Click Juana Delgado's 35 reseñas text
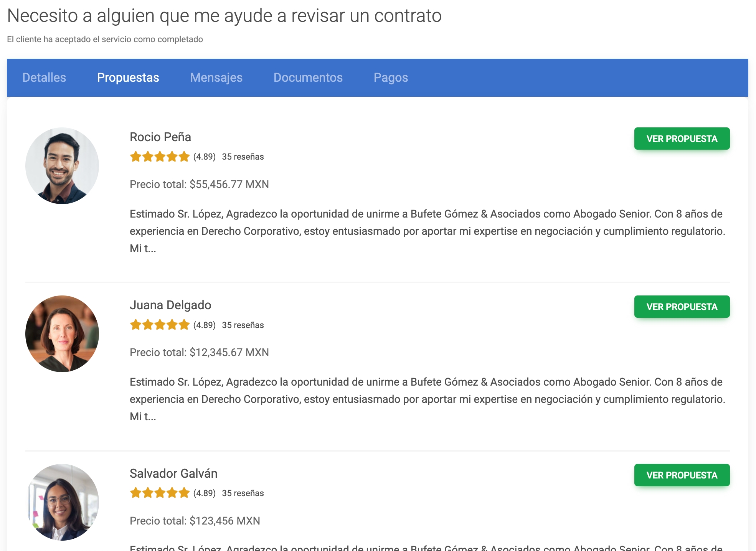 tap(243, 325)
